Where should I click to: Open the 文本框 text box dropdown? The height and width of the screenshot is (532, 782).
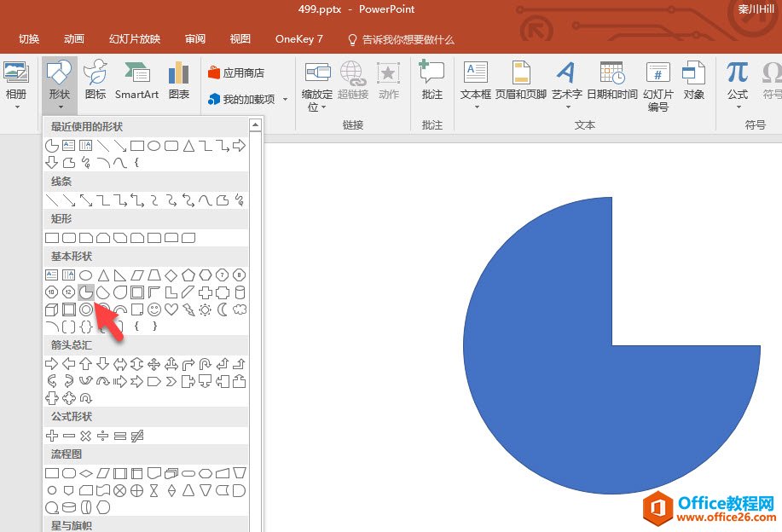(475, 107)
